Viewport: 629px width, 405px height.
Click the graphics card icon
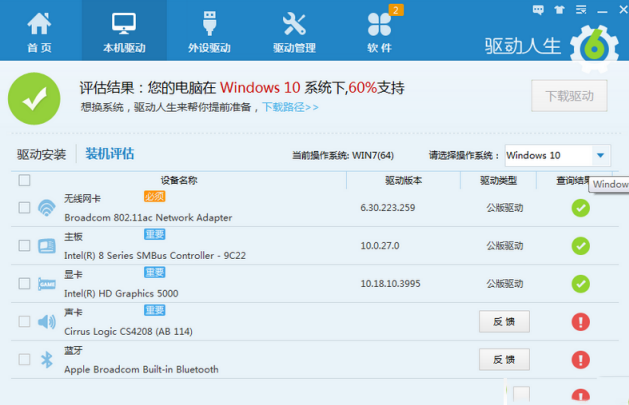tap(47, 284)
